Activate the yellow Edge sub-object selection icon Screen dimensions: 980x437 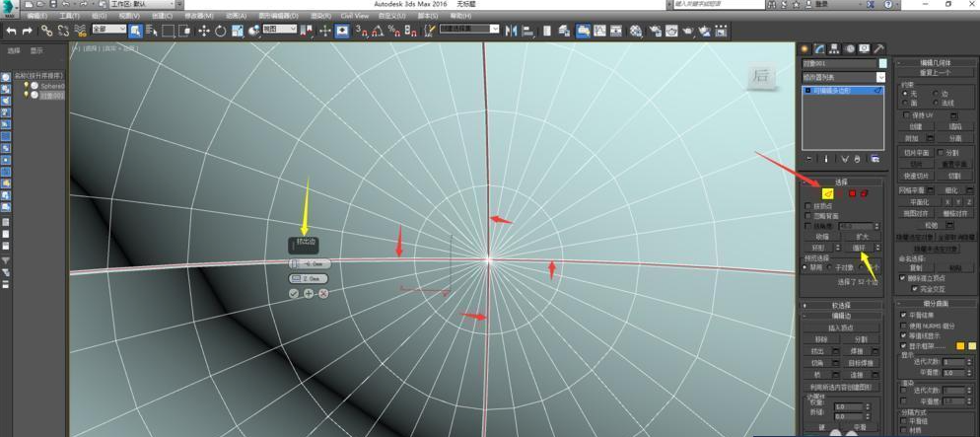click(828, 193)
